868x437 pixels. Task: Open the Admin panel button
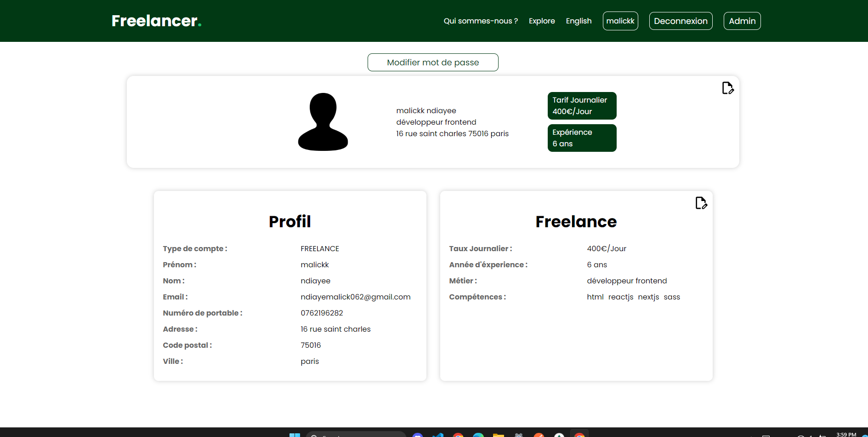tap(742, 21)
